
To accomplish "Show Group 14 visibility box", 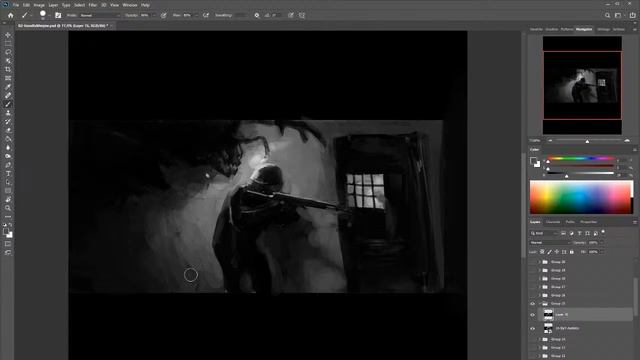I will [x=532, y=339].
